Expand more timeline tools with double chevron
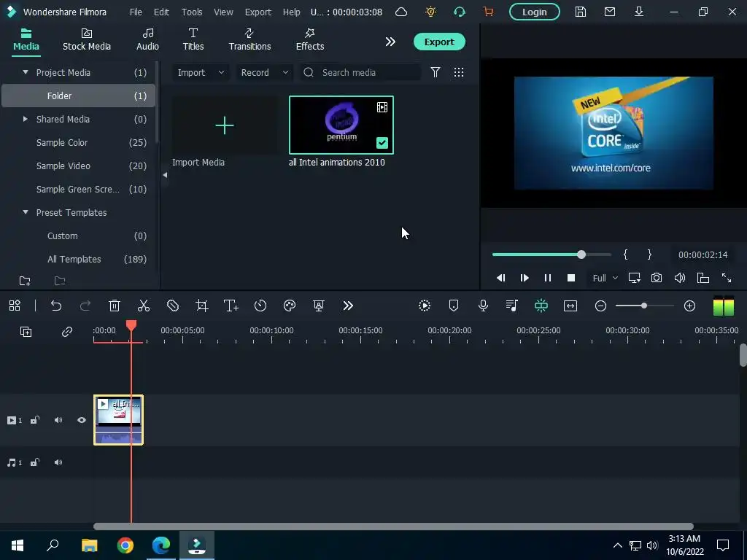Viewport: 747px width, 560px height. pos(348,306)
